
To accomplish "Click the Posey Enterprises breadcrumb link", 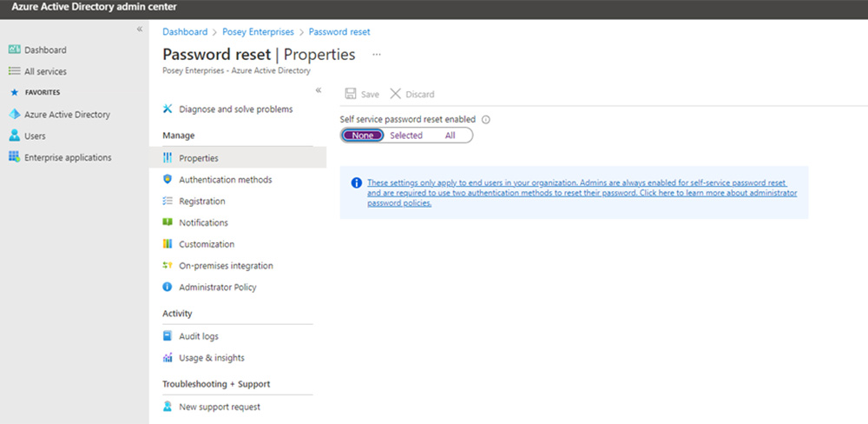I will (258, 31).
